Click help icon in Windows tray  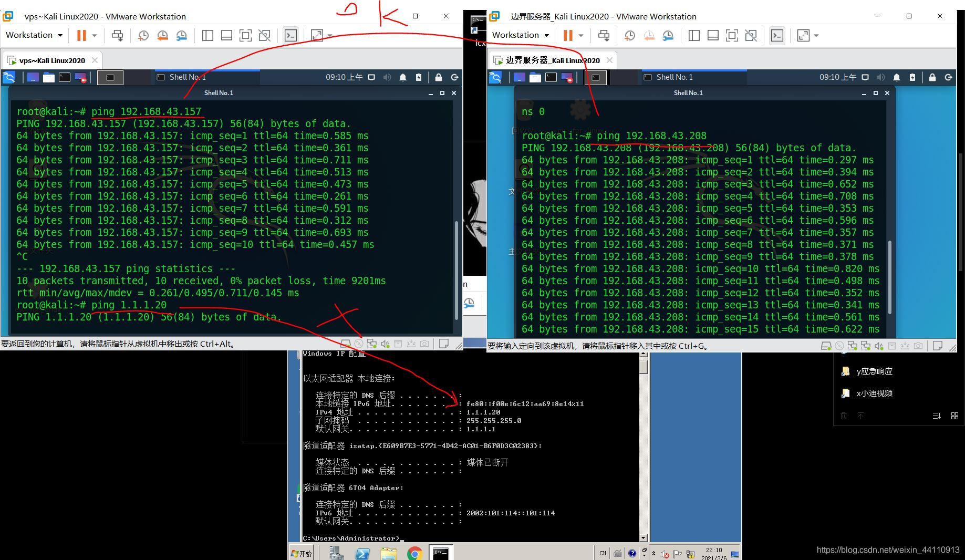pyautogui.click(x=632, y=553)
